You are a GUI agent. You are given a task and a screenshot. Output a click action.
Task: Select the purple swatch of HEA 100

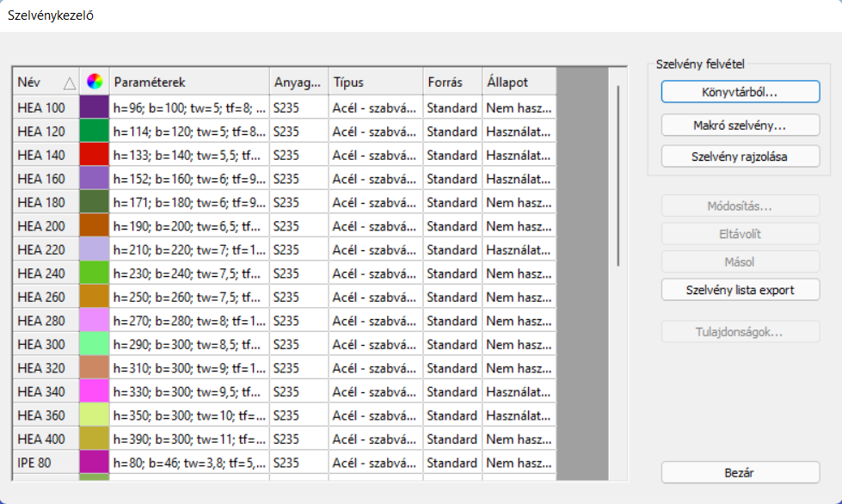[x=95, y=108]
